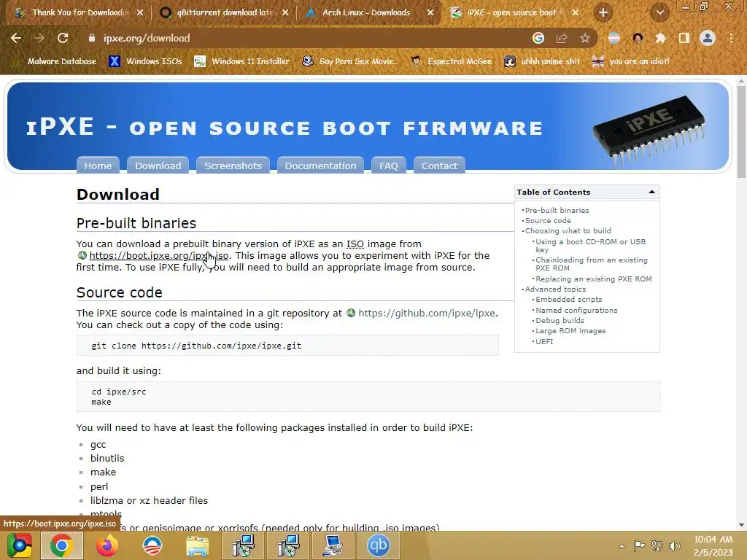Open the Download navigation tab
This screenshot has width=747, height=560.
(x=158, y=166)
